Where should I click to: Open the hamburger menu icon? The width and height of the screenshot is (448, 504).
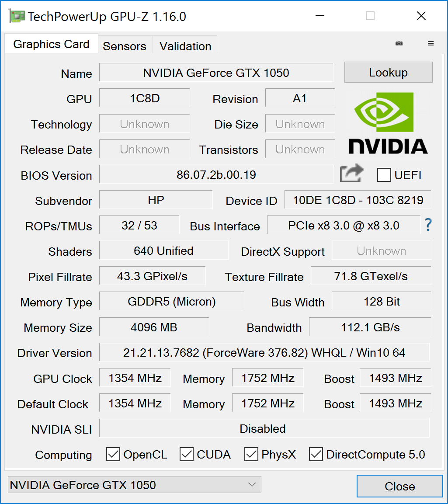click(431, 43)
